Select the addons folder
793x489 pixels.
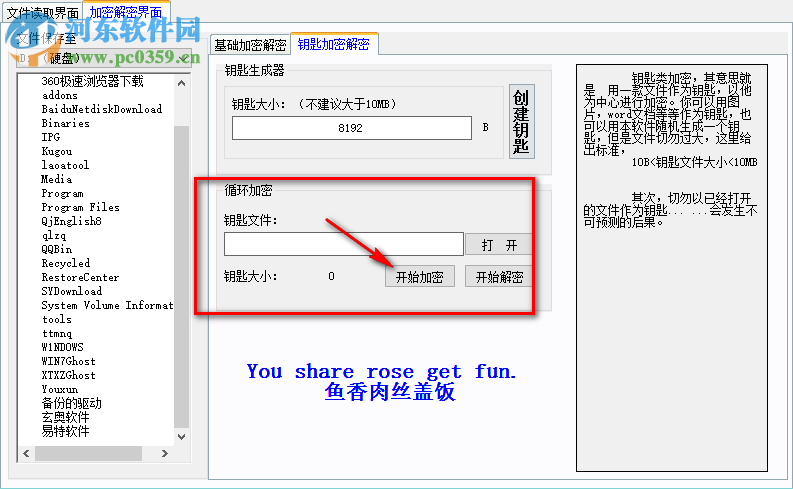[60, 95]
